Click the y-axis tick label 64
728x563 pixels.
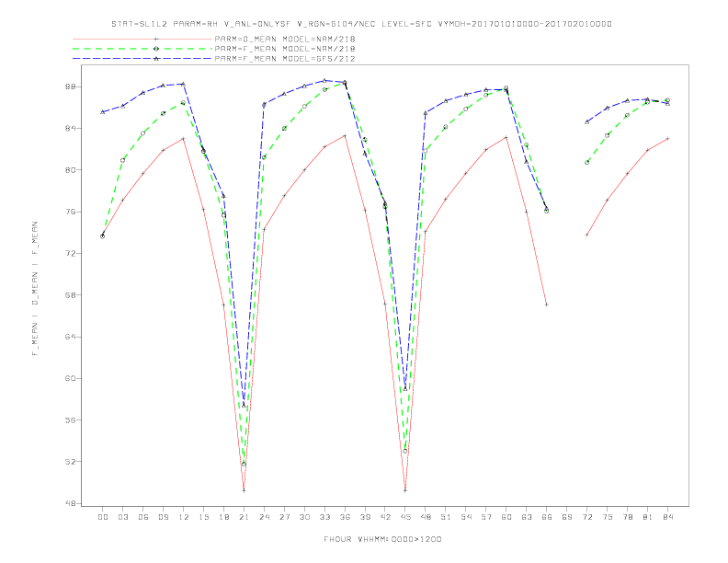click(72, 337)
